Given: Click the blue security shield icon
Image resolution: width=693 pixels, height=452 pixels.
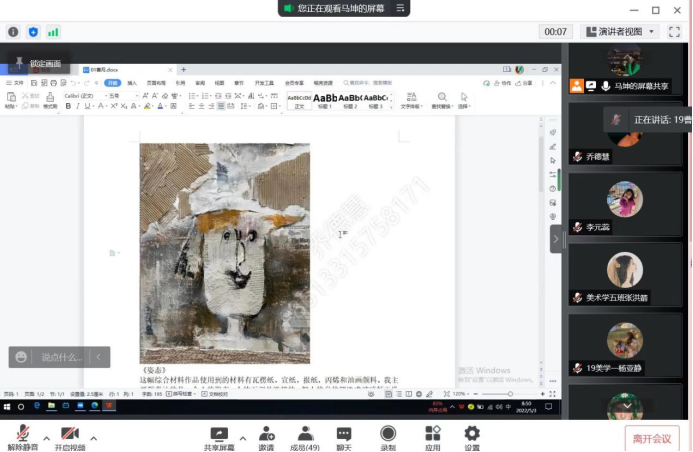Looking at the screenshot, I should [x=33, y=32].
